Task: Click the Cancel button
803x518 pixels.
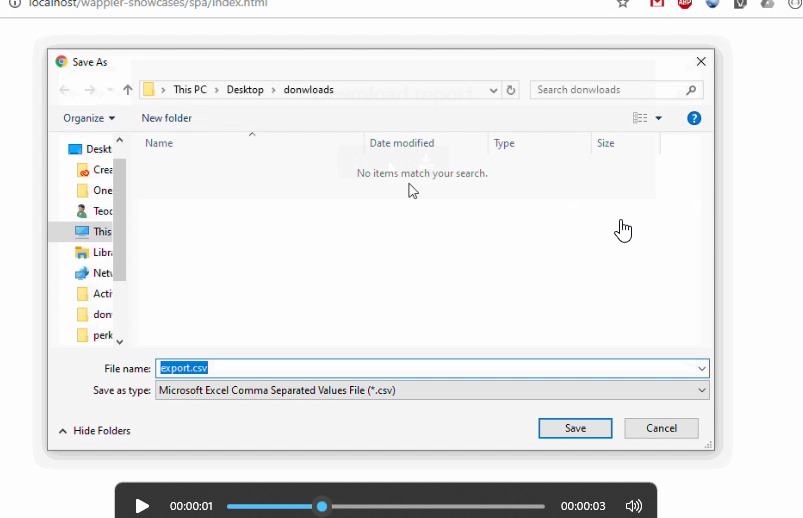Action: point(661,428)
